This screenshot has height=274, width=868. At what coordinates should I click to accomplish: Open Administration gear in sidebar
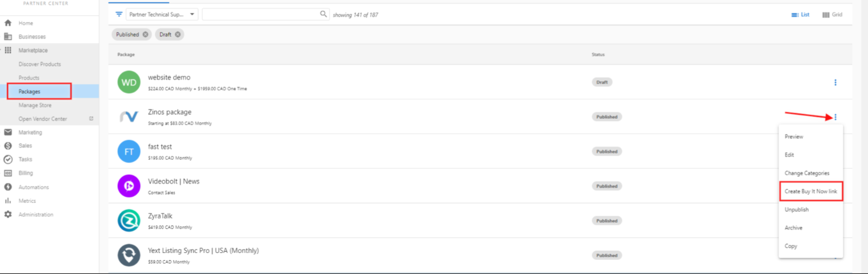click(x=8, y=214)
